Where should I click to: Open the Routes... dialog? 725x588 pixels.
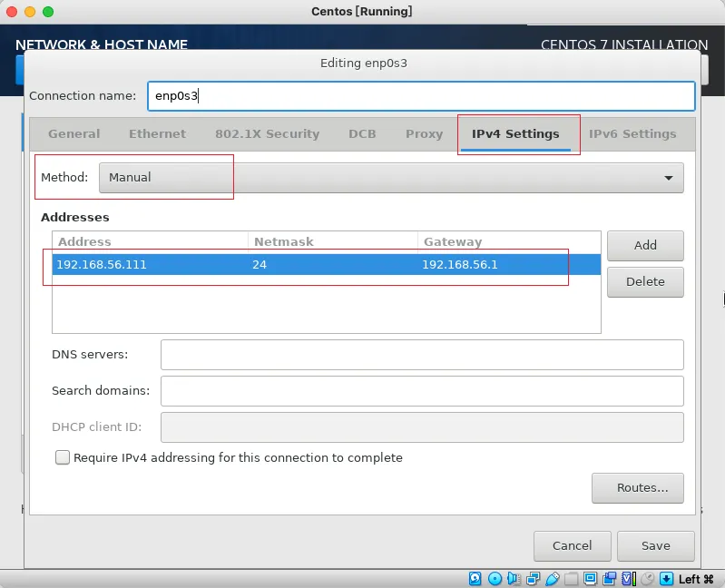pyautogui.click(x=637, y=488)
